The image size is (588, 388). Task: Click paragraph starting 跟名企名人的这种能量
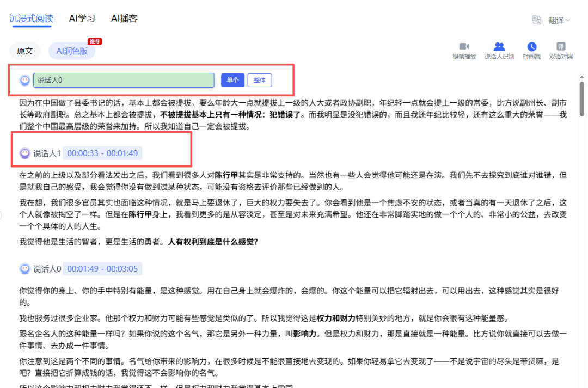pos(293,340)
